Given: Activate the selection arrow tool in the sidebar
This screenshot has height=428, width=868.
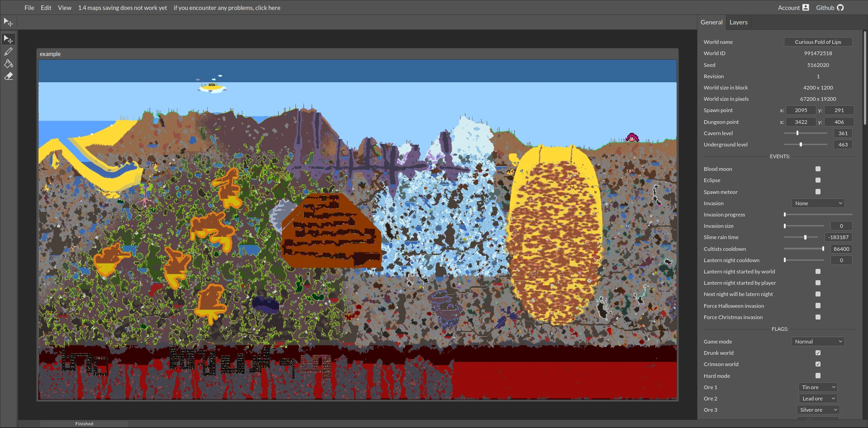Looking at the screenshot, I should (x=8, y=39).
